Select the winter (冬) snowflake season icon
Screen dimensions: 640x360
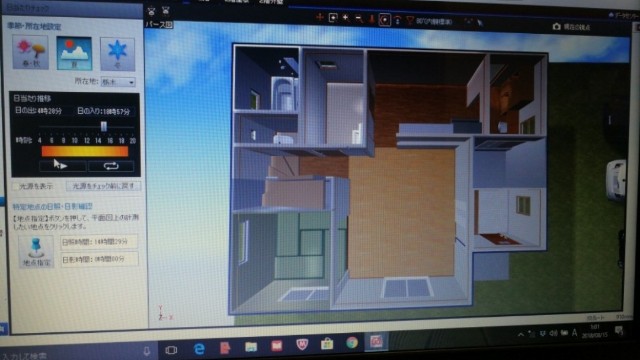coord(118,53)
